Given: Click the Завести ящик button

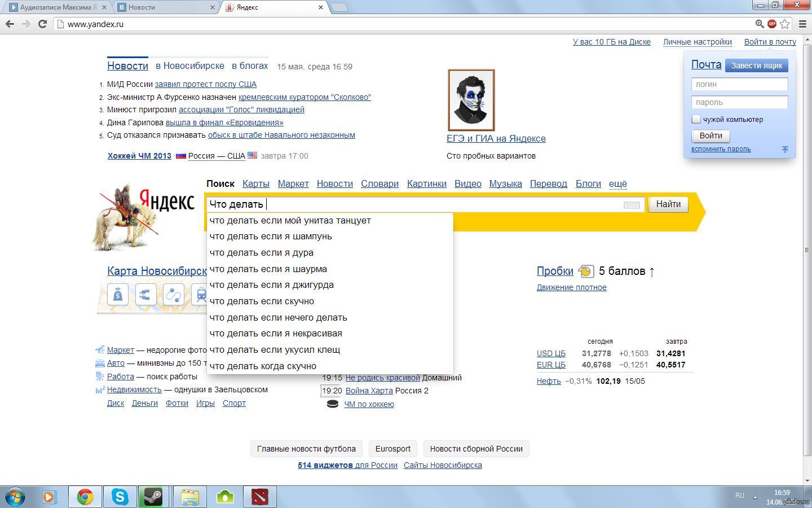Looking at the screenshot, I should pos(757,65).
